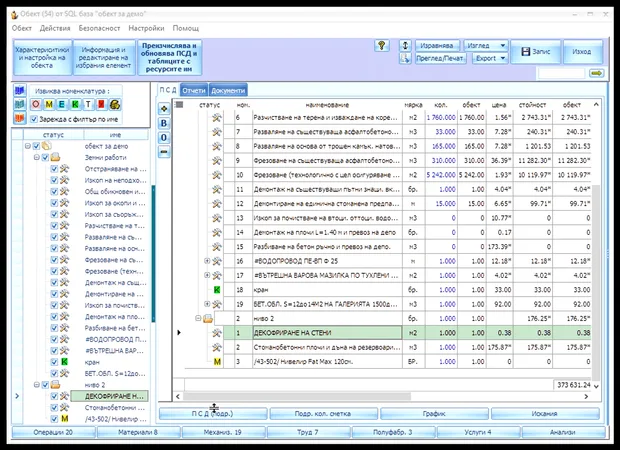Click folder icon of ниво 2 table row

pos(208,319)
